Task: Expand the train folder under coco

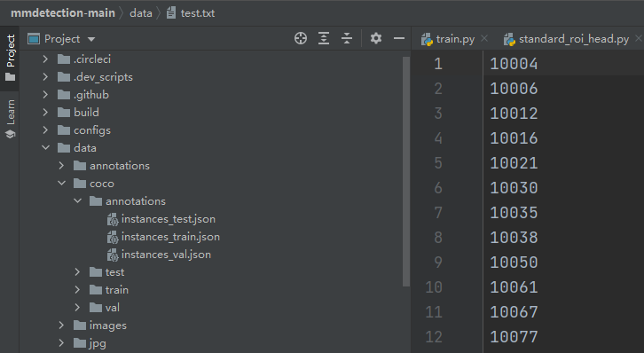Action: click(77, 290)
